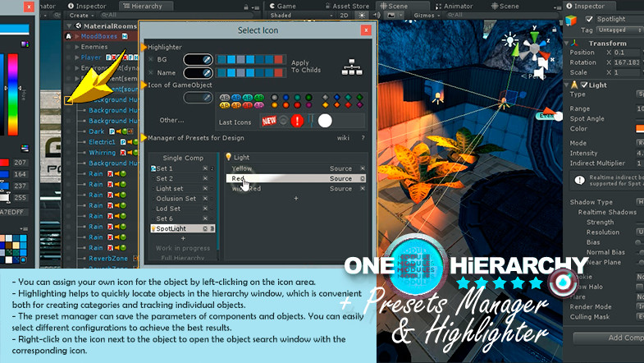Pick the red swatch in Name color row
Viewport: 644px width, 363px height.
coord(278,73)
